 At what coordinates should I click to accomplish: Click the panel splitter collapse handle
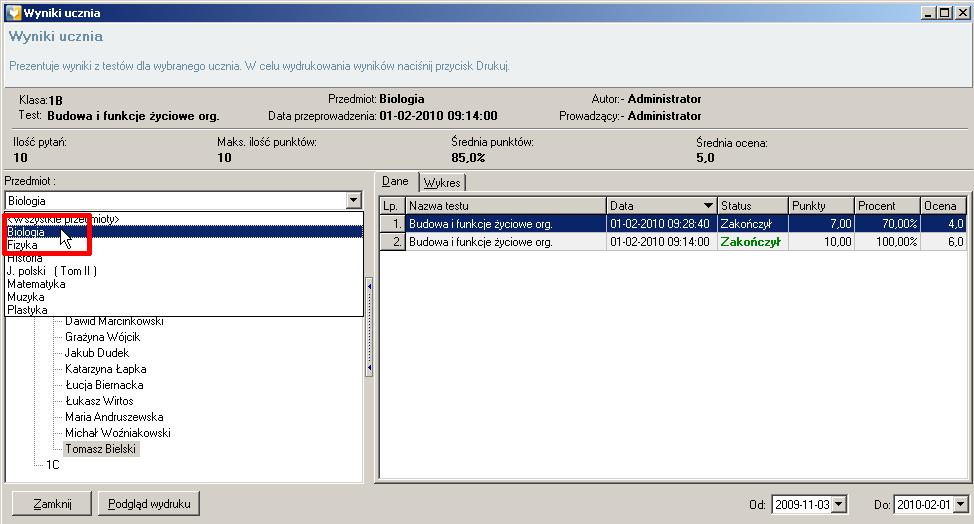click(x=370, y=327)
